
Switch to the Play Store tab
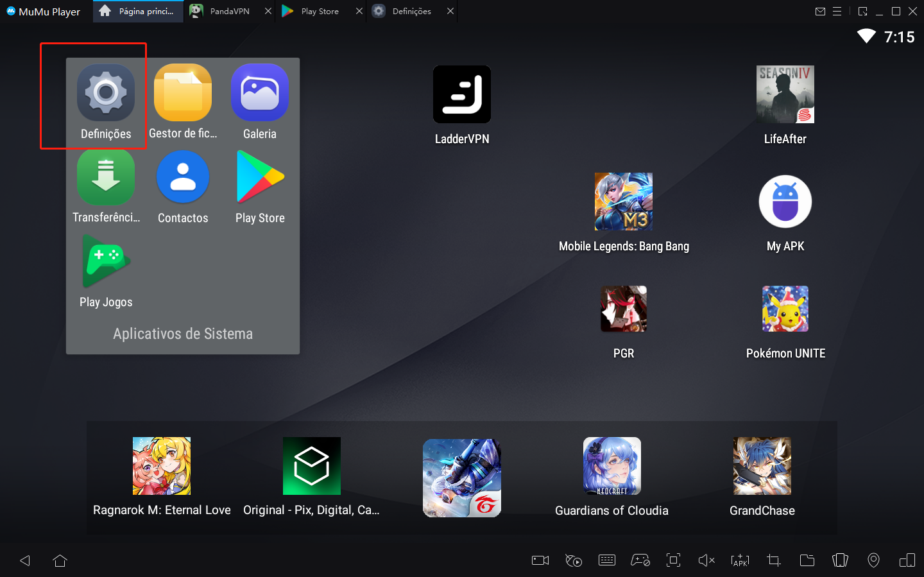(x=319, y=11)
